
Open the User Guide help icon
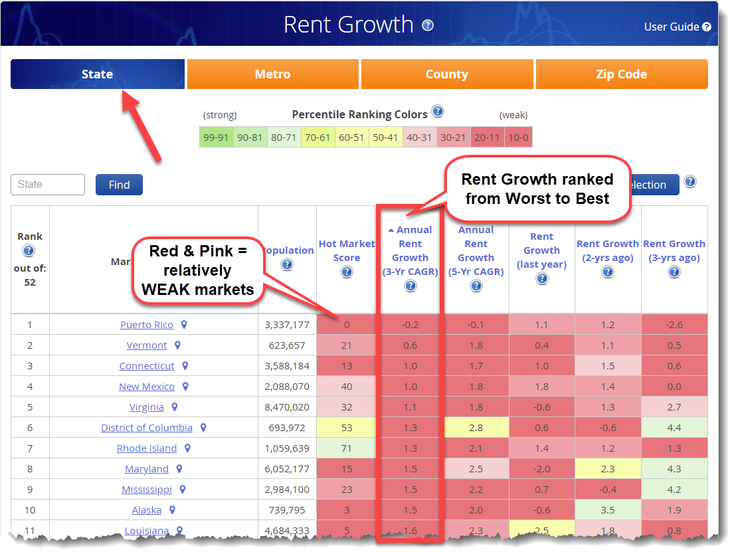707,27
